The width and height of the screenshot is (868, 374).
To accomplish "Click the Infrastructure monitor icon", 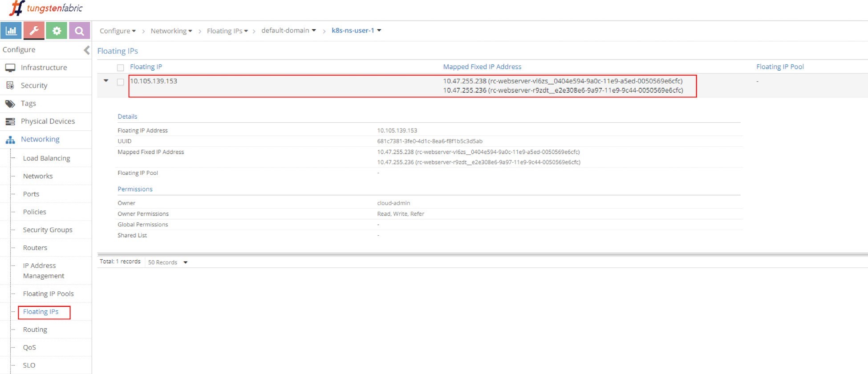I will click(x=10, y=68).
